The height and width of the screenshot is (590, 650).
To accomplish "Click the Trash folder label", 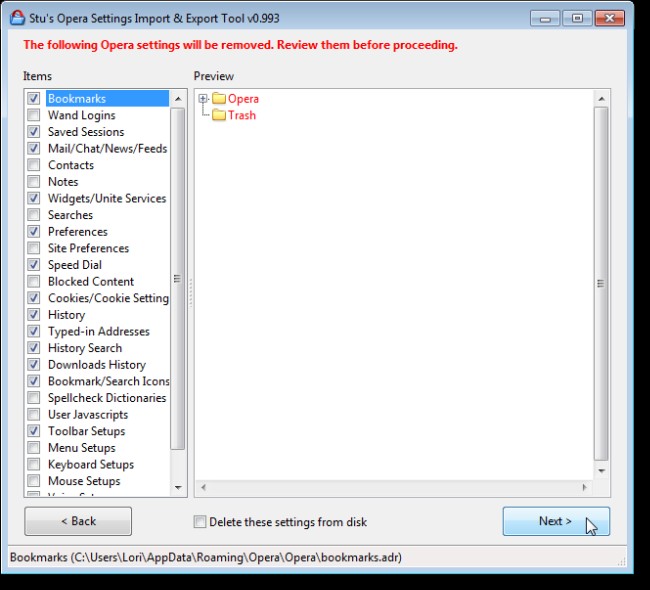I will [x=242, y=115].
